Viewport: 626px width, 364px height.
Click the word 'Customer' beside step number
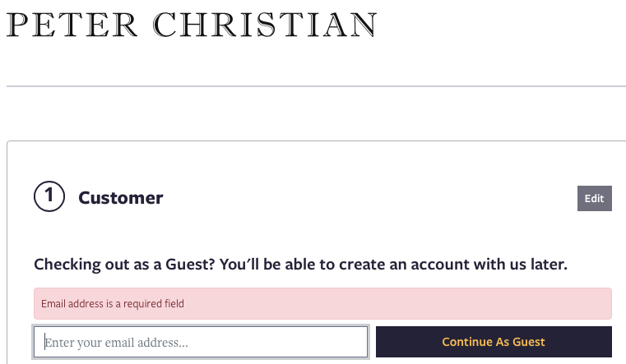[120, 198]
